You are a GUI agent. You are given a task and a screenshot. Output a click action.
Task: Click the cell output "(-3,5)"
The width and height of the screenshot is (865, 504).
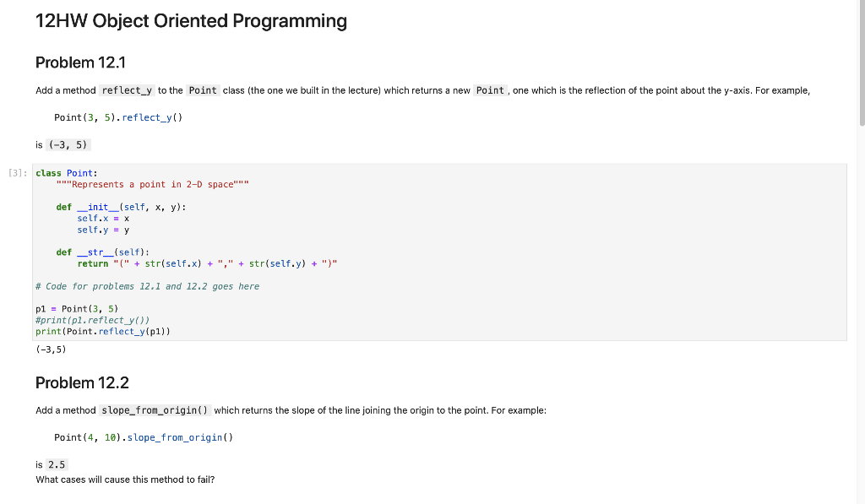(49, 349)
